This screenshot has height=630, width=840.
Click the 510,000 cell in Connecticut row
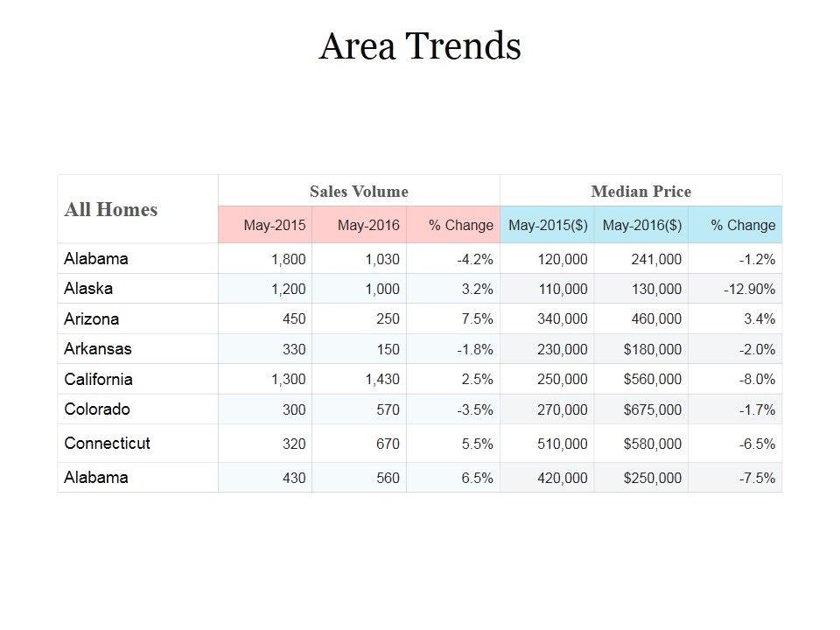547,443
